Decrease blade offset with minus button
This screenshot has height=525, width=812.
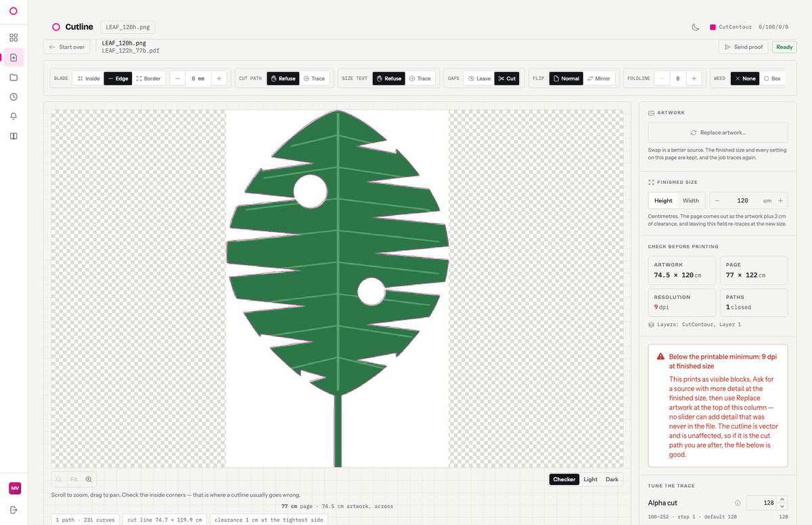pos(177,78)
